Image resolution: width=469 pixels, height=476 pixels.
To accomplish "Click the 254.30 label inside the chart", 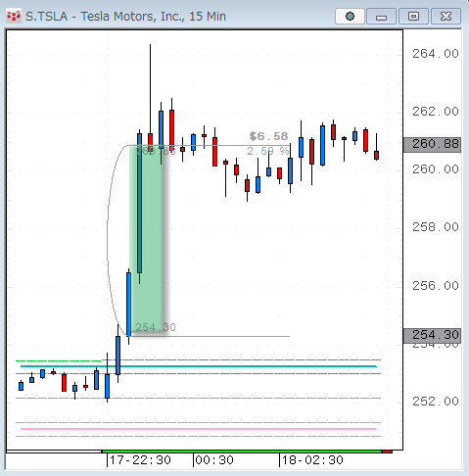I will point(156,327).
